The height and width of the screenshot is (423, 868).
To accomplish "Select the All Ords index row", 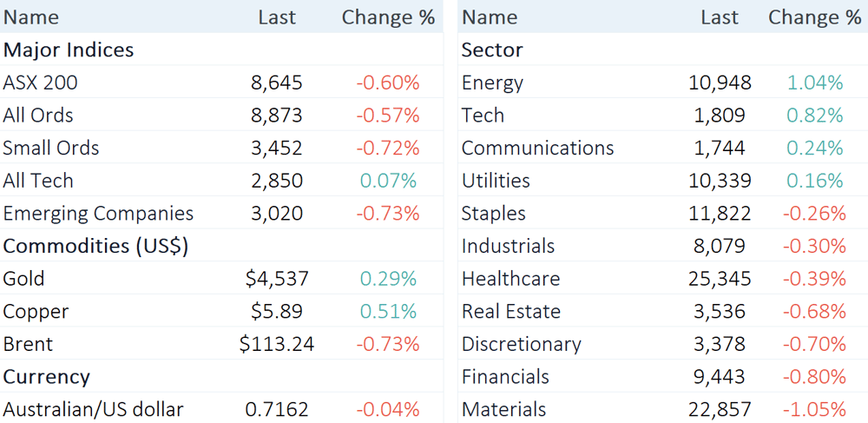I will (x=221, y=116).
